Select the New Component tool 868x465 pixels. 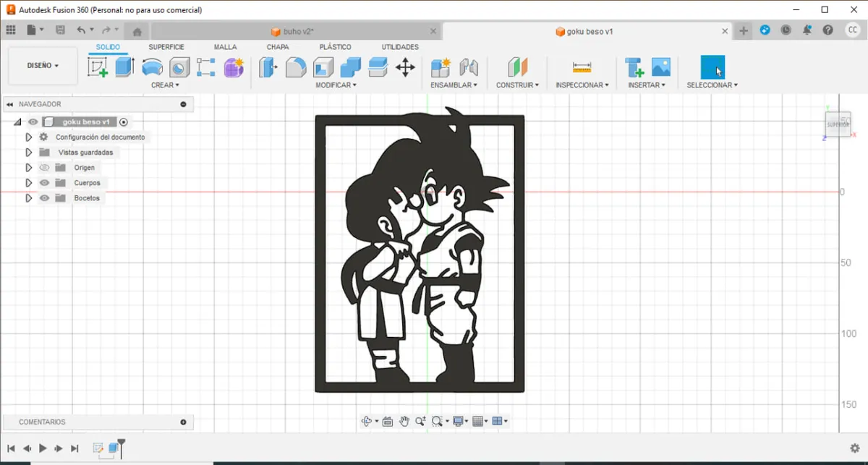[441, 67]
